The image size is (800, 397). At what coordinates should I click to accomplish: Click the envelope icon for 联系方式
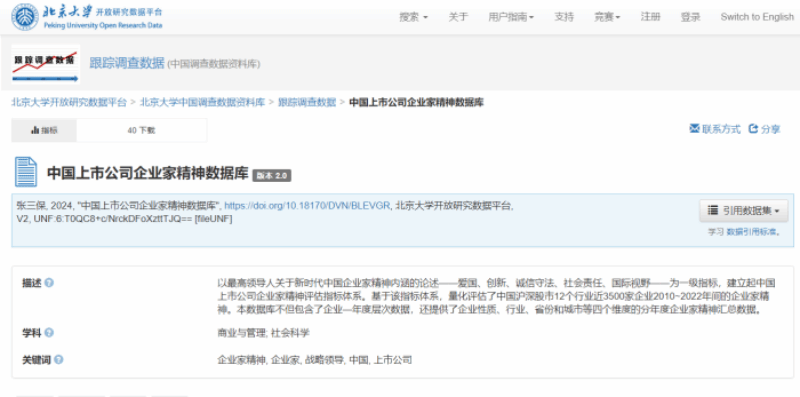694,129
